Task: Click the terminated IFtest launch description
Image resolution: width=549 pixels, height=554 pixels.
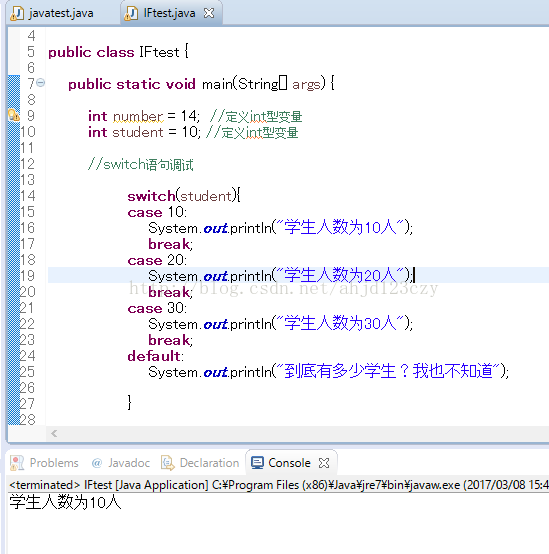Action: [x=279, y=485]
